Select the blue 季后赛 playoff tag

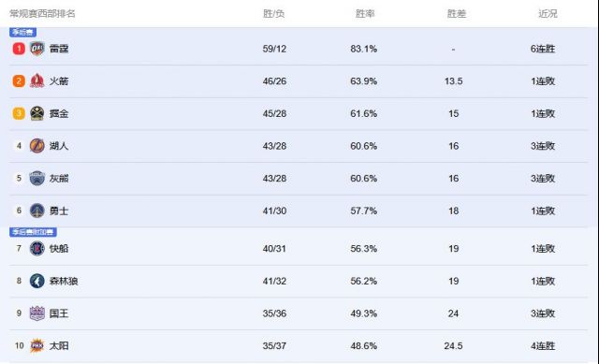click(x=22, y=32)
